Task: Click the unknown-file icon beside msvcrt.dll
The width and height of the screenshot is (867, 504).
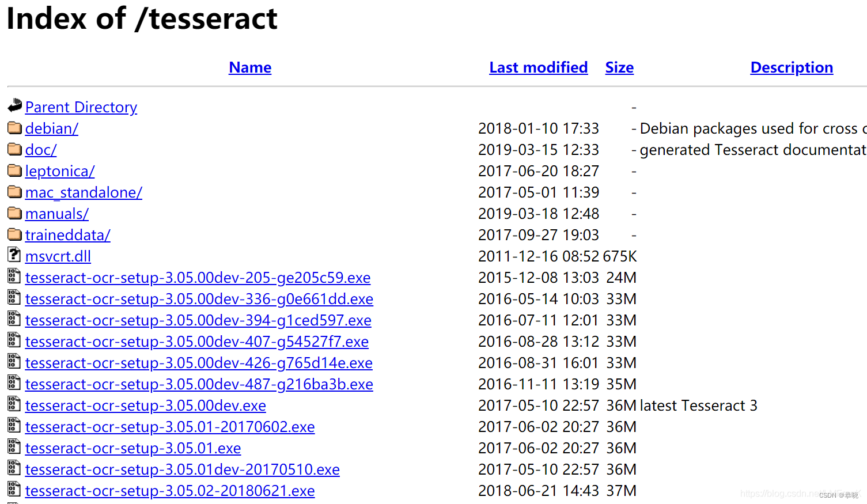Action: click(x=14, y=254)
